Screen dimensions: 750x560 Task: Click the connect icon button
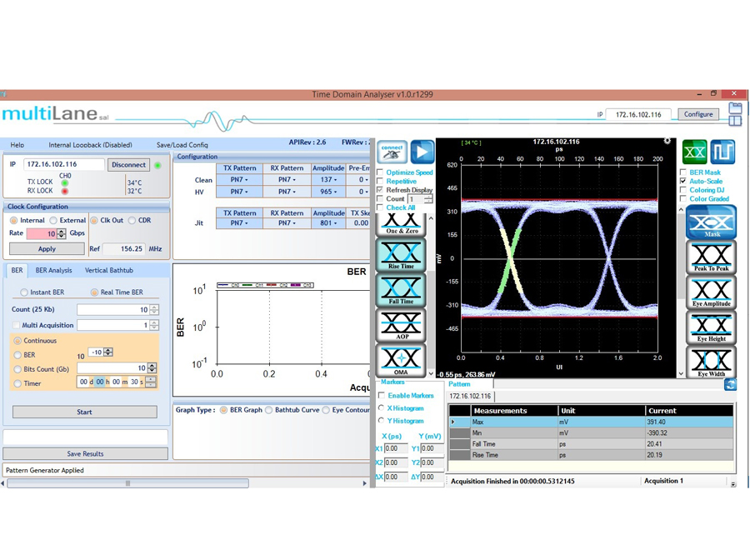pos(392,152)
